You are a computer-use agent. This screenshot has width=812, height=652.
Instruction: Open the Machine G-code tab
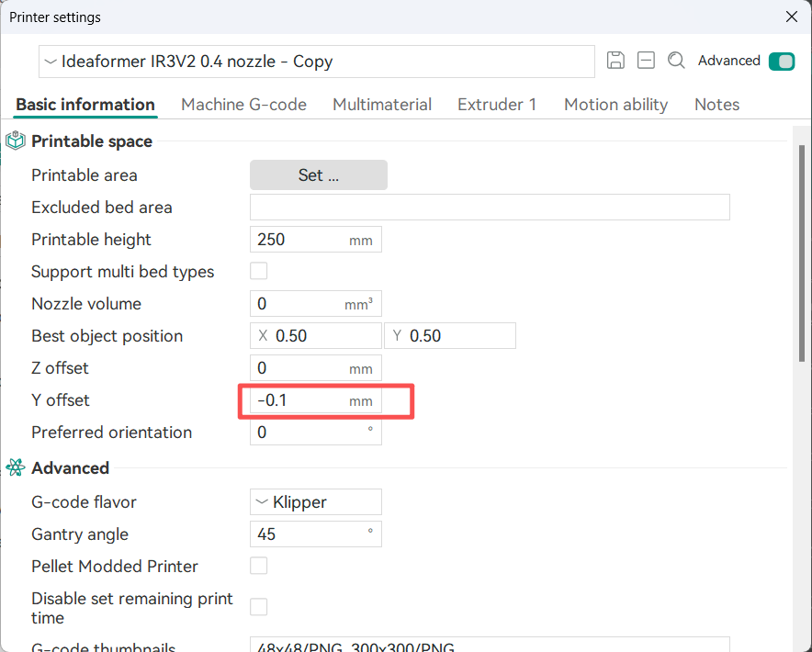pos(243,105)
